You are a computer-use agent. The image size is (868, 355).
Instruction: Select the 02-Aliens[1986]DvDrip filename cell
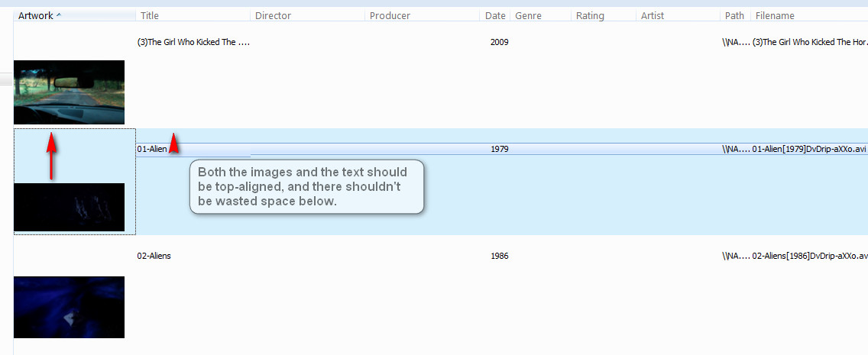pos(809,256)
